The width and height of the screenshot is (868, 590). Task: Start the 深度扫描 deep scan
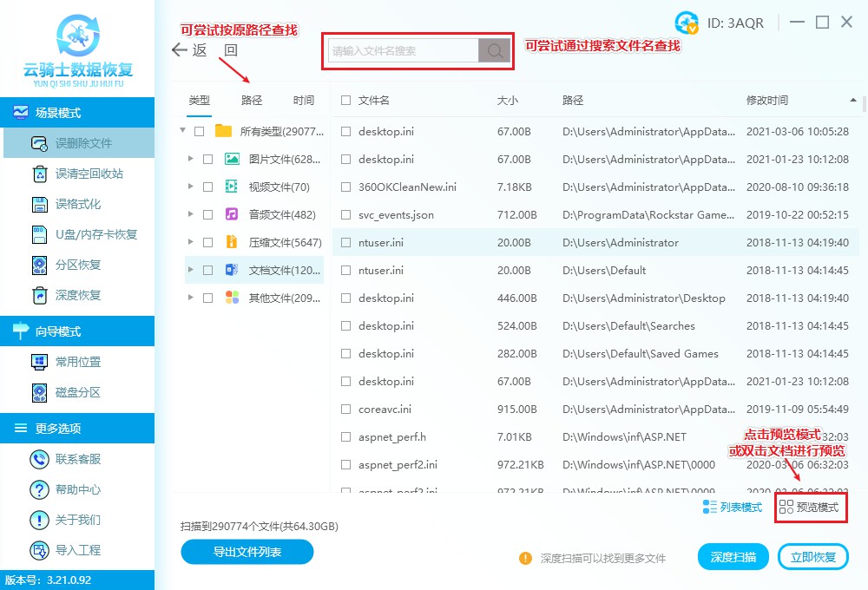pyautogui.click(x=733, y=557)
